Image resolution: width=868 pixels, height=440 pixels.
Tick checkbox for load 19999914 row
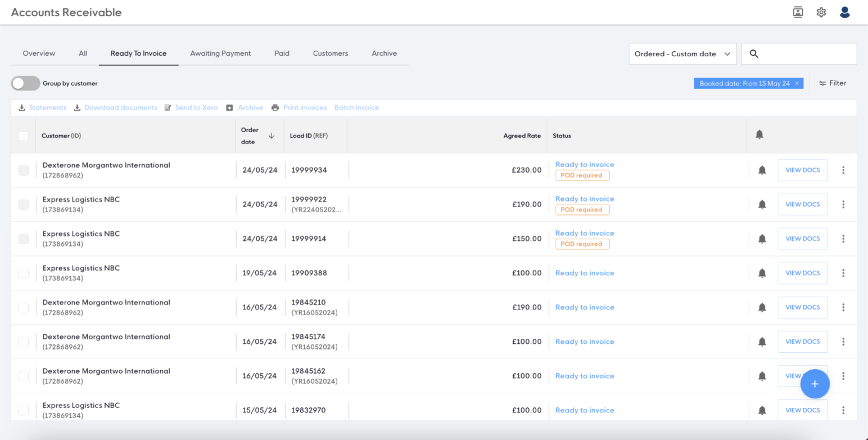tap(23, 239)
